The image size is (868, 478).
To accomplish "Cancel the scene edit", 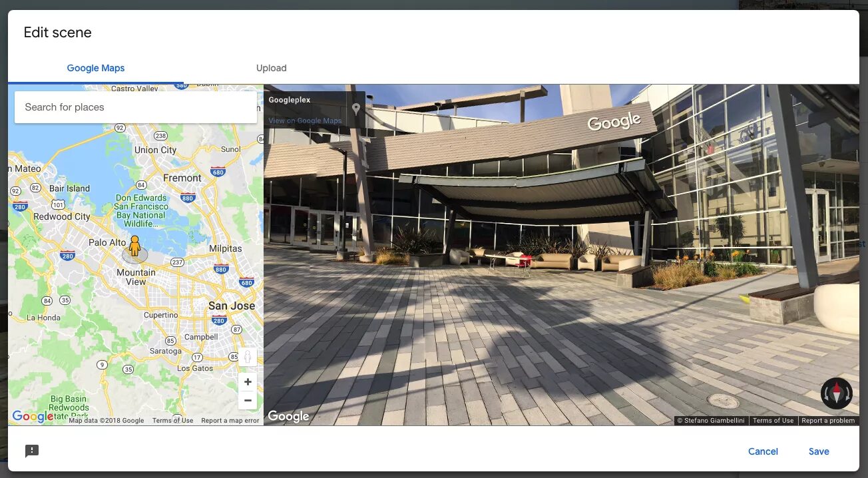I will click(763, 451).
